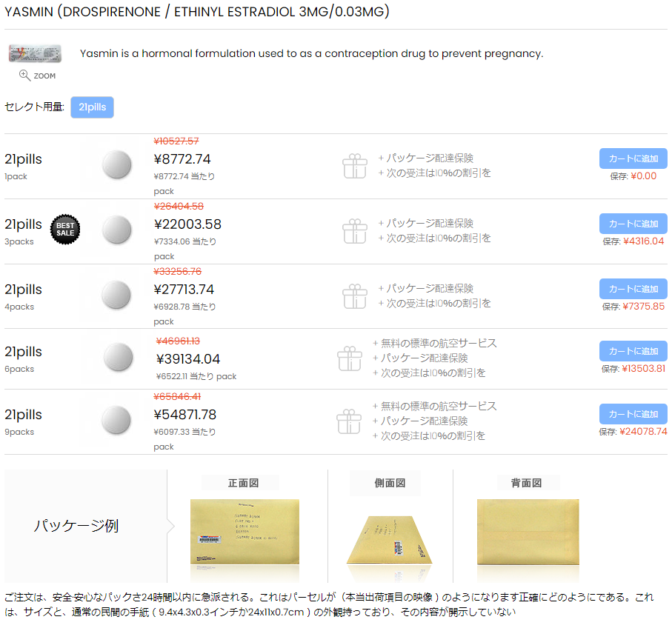Image resolution: width=672 pixels, height=631 pixels.
Task: Click the struck-through price ¥65846.41
Action: (177, 396)
